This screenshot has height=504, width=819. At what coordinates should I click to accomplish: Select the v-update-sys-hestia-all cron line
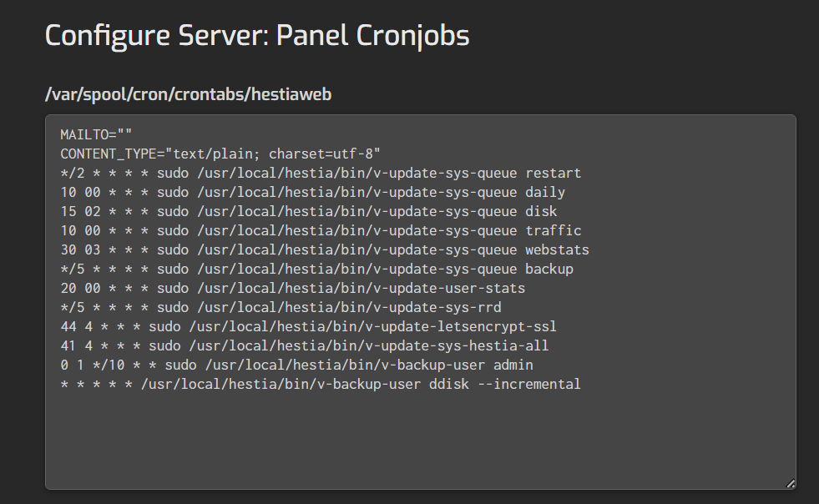click(x=304, y=345)
